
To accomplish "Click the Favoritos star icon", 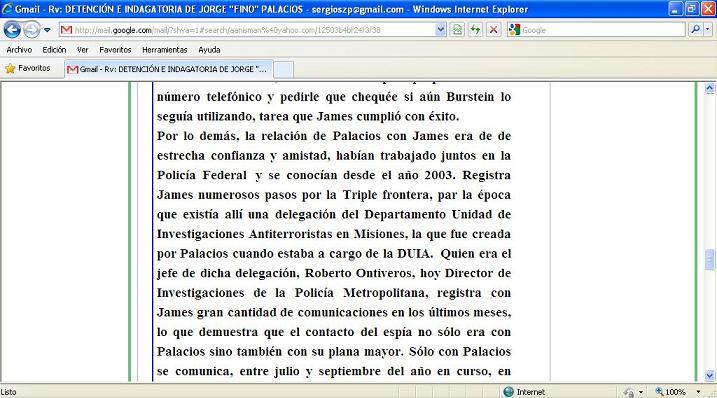I will tap(10, 69).
